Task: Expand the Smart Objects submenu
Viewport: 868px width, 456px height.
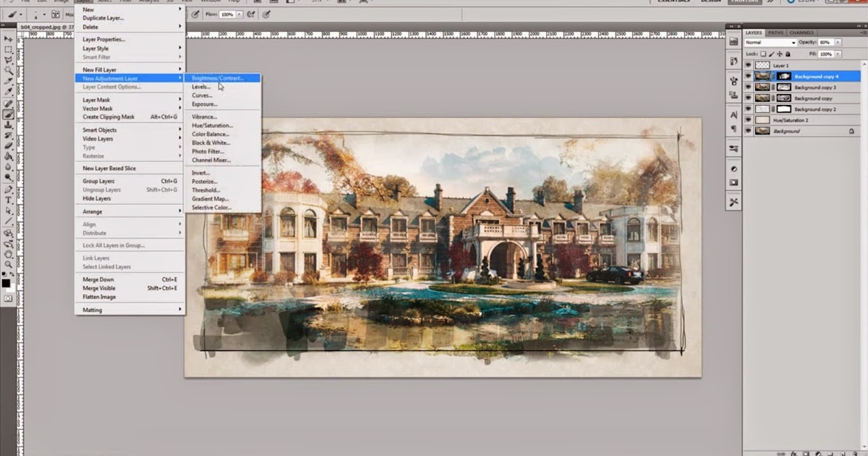Action: (x=129, y=130)
